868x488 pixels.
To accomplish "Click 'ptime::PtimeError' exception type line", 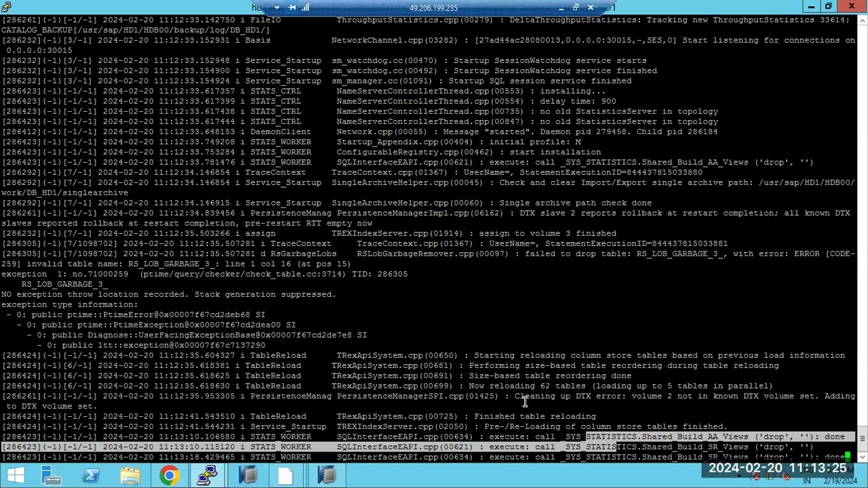I will (136, 314).
